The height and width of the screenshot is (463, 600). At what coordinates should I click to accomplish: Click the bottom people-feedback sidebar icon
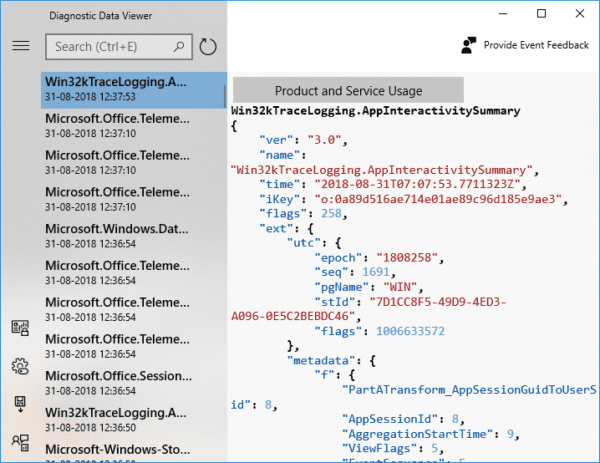tap(19, 440)
